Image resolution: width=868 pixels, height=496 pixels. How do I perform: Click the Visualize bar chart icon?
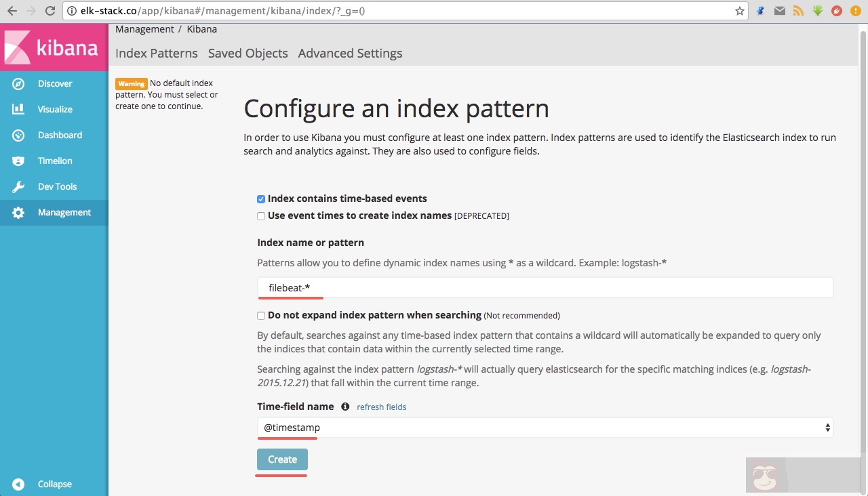[18, 110]
